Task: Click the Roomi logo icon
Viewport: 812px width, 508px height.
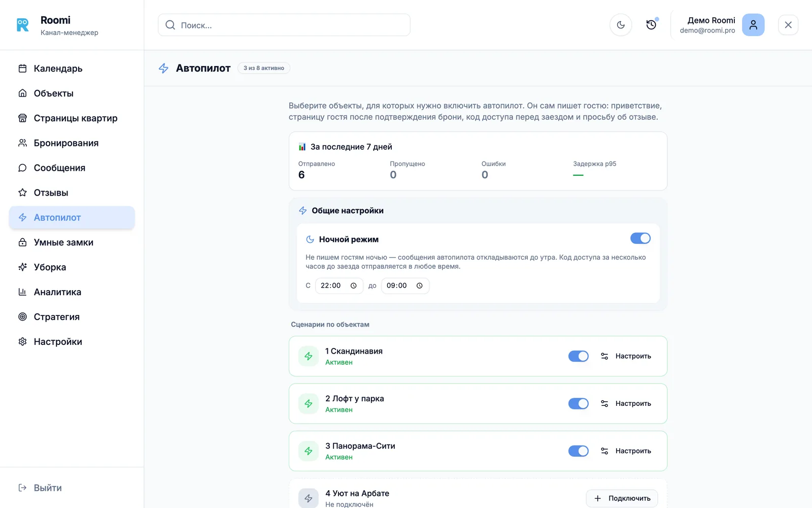Action: tap(23, 25)
